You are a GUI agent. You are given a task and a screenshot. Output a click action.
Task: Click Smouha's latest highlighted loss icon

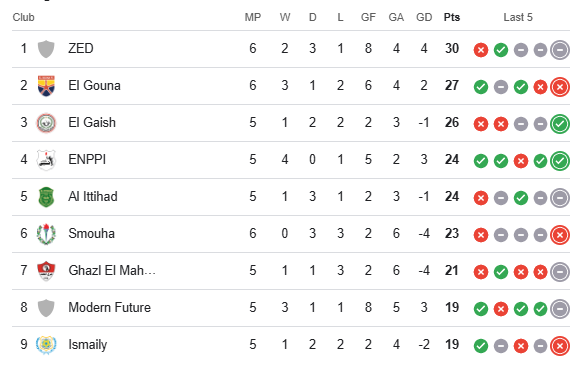click(x=560, y=235)
